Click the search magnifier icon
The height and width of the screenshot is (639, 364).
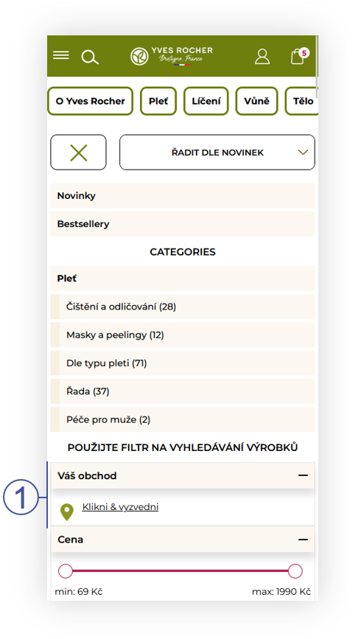(x=90, y=57)
